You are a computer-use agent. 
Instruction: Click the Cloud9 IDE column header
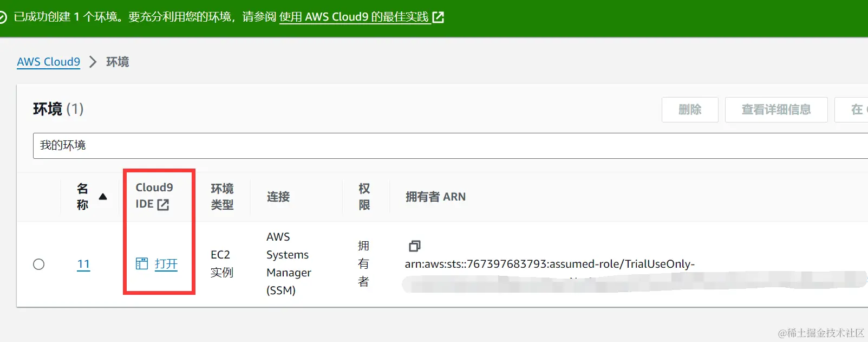[x=154, y=196]
